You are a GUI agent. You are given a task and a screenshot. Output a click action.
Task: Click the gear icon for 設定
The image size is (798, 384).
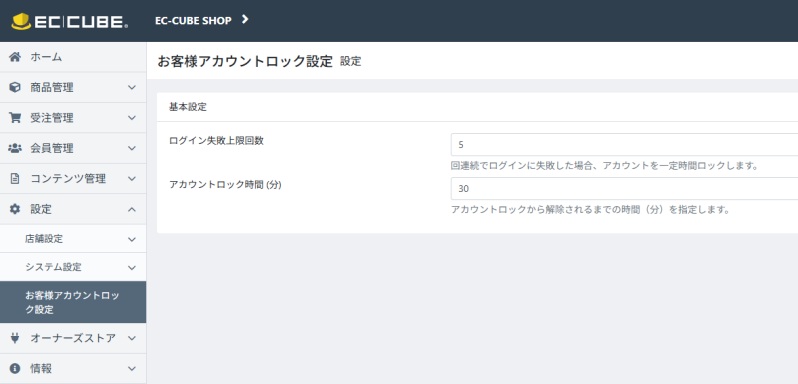tap(15, 209)
